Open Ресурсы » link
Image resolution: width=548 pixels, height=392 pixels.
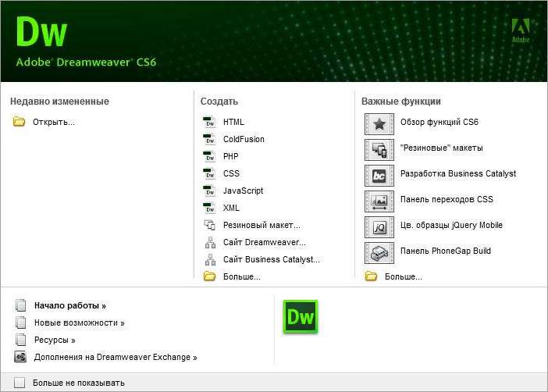(55, 340)
